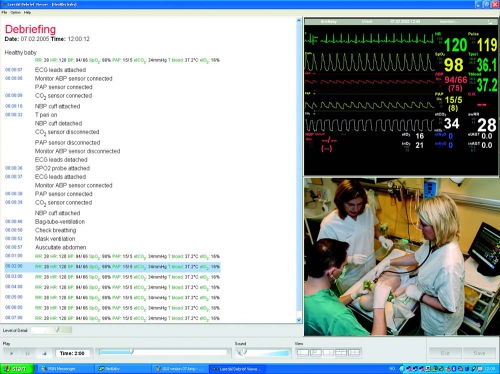The height and width of the screenshot is (374, 500).
Task: Adjust the Level of Detail slider
Action: coord(51,330)
